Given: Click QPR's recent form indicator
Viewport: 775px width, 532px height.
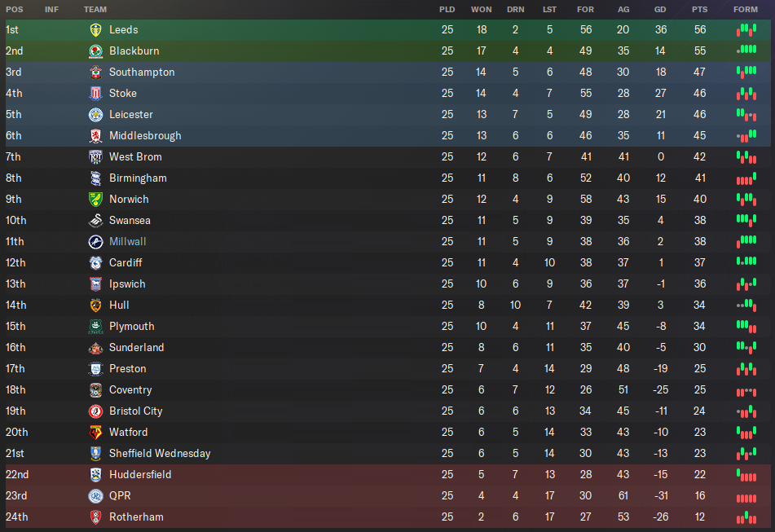Looking at the screenshot, I should click(746, 496).
